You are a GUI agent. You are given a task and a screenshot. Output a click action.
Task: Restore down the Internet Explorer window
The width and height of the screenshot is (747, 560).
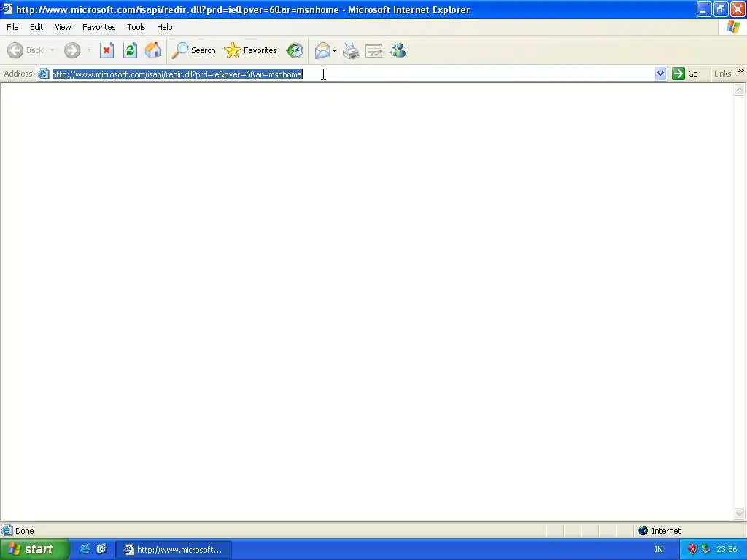point(720,9)
